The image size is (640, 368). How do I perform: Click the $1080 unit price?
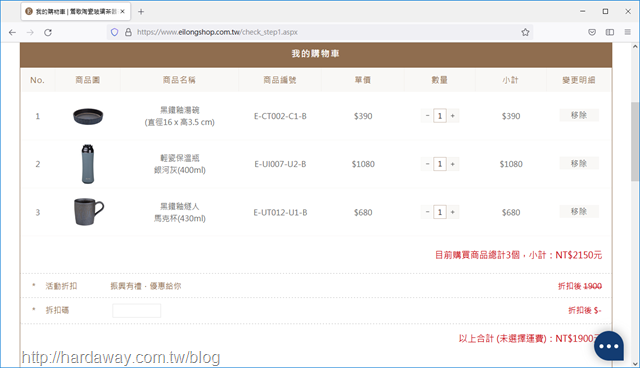click(x=363, y=164)
